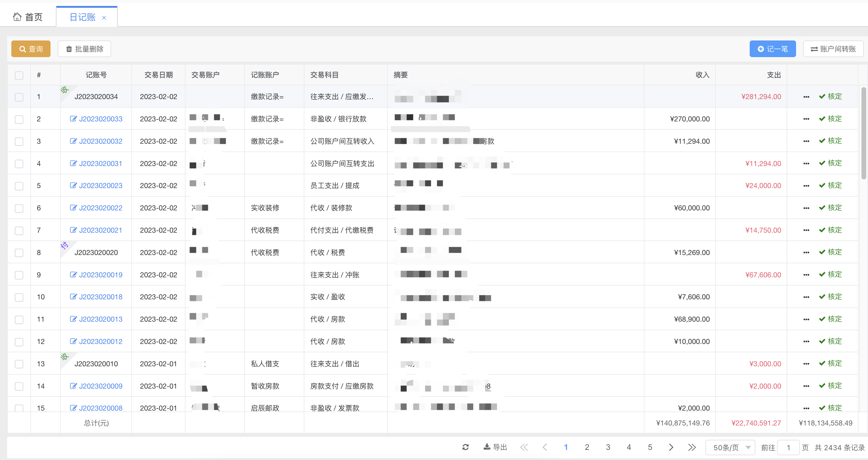Open more actions for J2023020020 row
The width and height of the screenshot is (868, 460).
[806, 252]
